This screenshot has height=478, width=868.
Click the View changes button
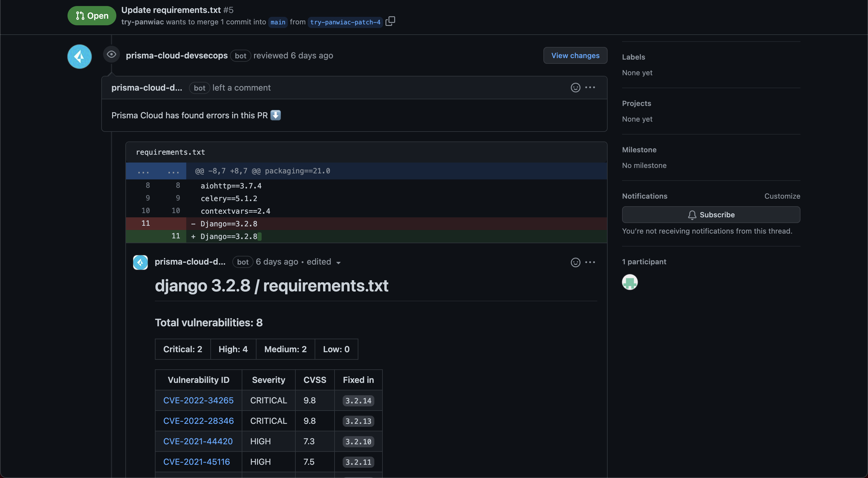(x=575, y=56)
